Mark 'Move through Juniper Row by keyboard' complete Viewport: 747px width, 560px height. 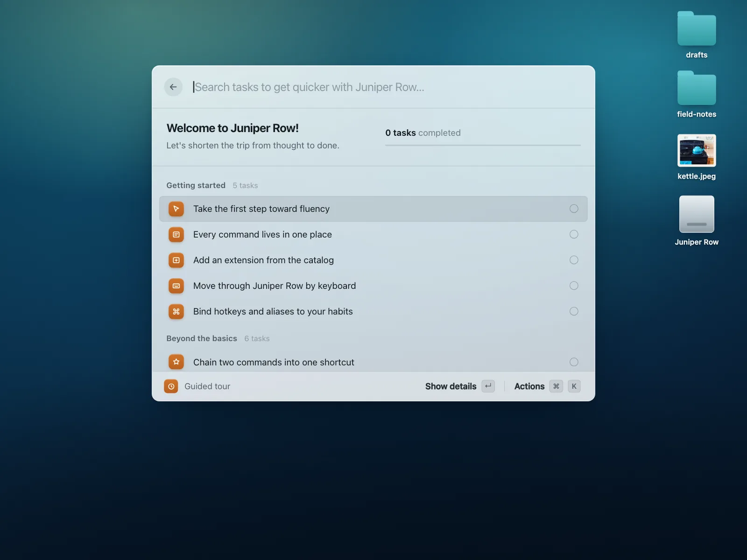click(x=574, y=286)
